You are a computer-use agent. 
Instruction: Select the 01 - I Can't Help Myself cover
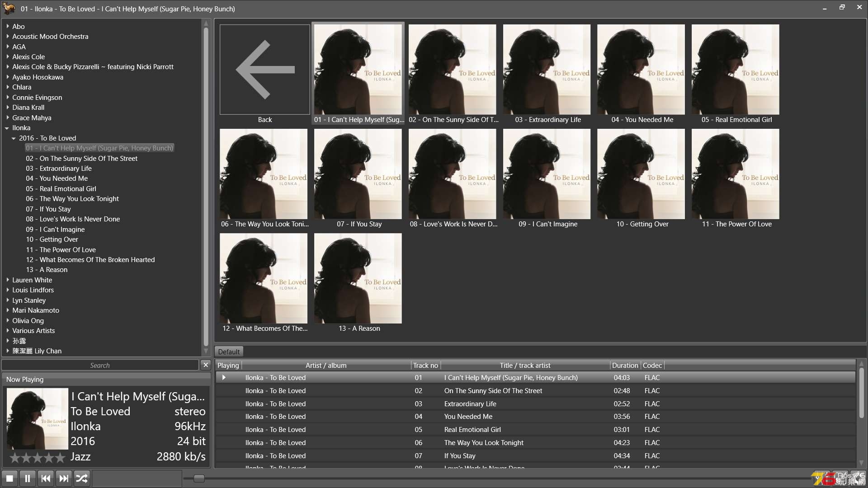pyautogui.click(x=358, y=69)
